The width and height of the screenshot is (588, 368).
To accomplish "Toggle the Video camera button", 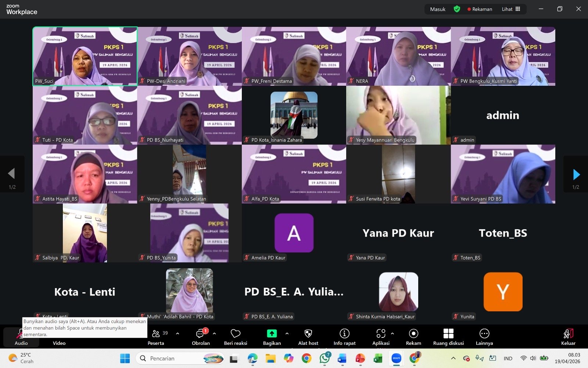I will tap(59, 342).
